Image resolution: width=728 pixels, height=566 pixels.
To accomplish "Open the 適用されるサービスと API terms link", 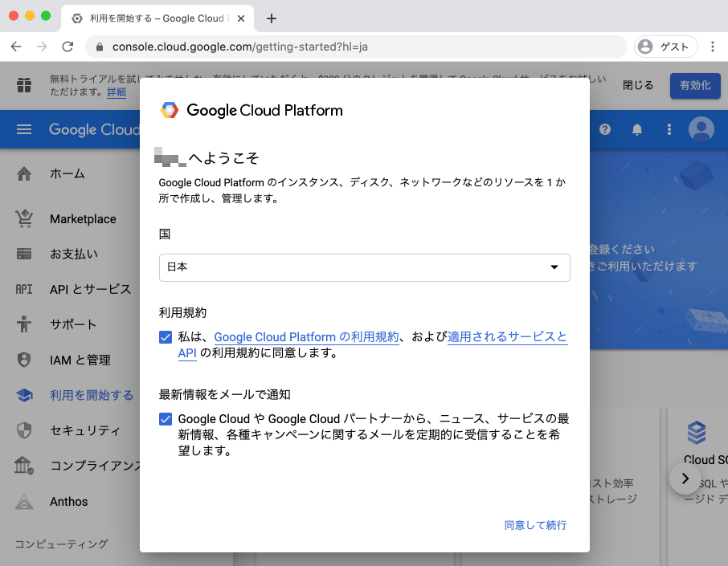I will [507, 337].
